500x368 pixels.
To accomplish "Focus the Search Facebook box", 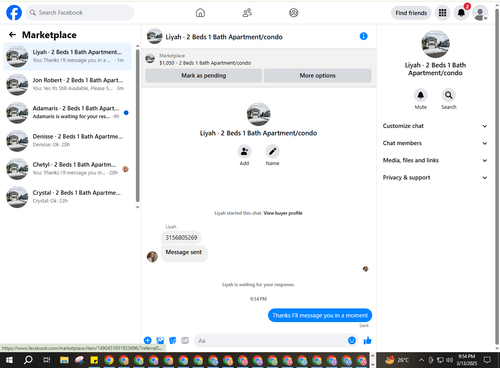I will point(80,13).
